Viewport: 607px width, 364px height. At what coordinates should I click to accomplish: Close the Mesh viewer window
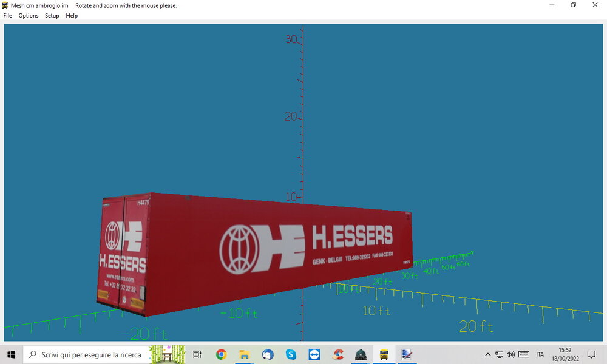pos(595,5)
